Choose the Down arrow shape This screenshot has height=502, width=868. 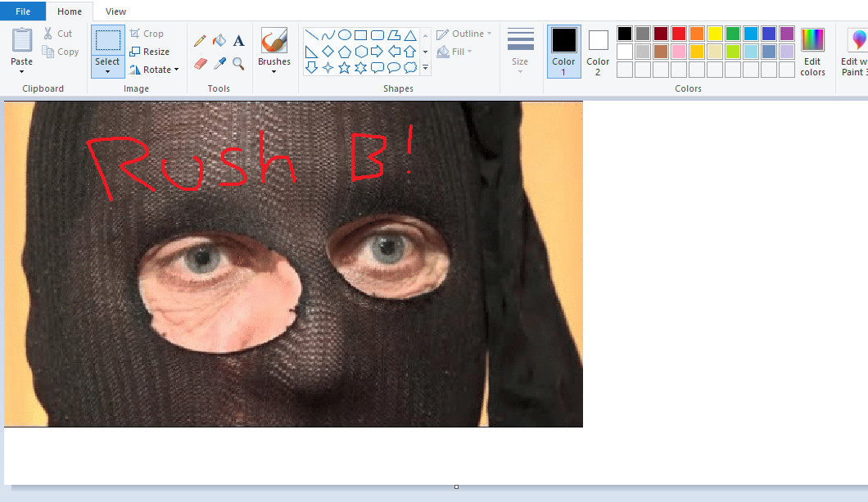(312, 67)
